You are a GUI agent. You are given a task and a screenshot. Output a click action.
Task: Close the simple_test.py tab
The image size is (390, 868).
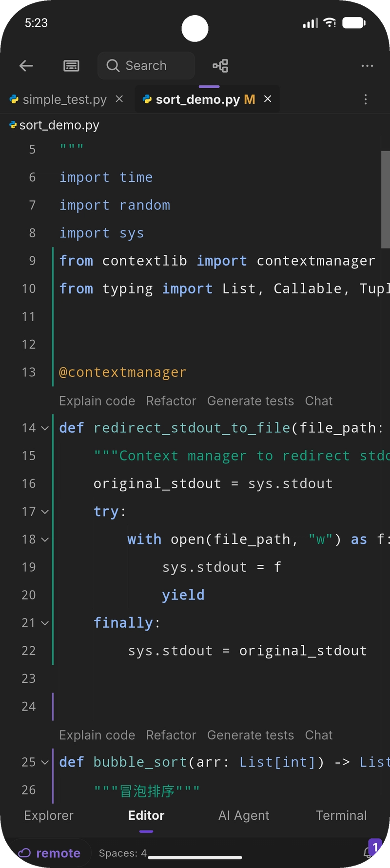pos(119,99)
